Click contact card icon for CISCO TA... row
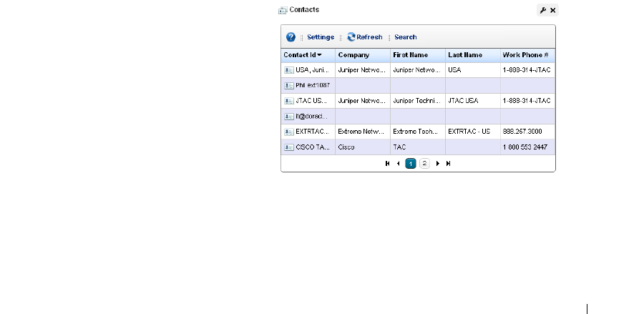 coord(289,147)
